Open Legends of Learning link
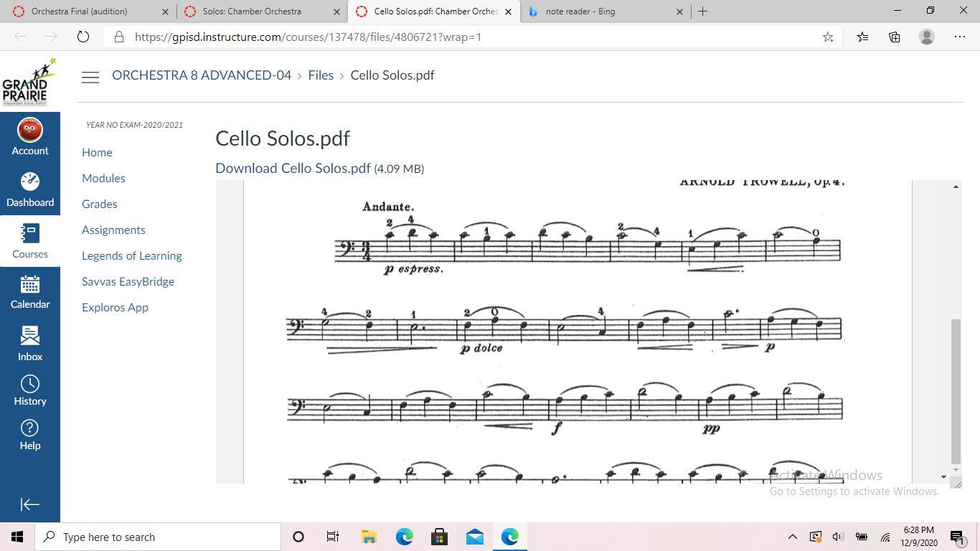Viewport: 980px width, 551px height. [132, 255]
